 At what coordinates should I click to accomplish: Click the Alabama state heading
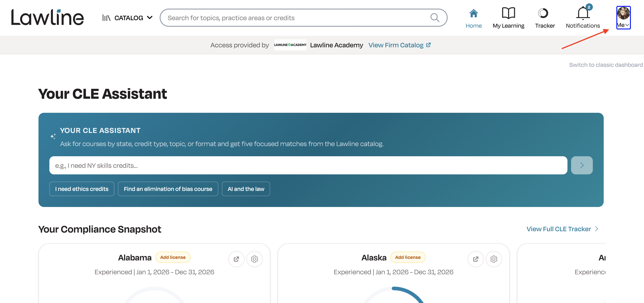135,257
